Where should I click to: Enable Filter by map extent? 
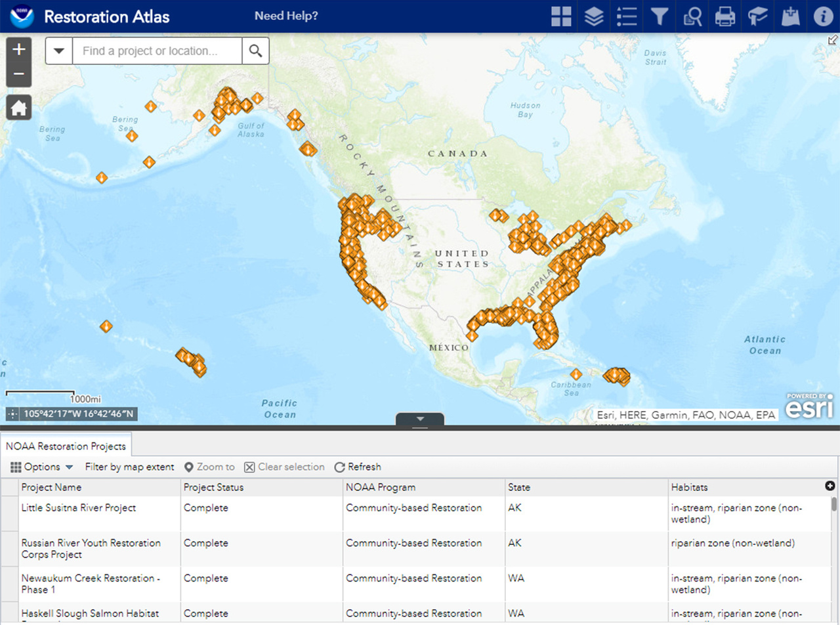(x=129, y=467)
